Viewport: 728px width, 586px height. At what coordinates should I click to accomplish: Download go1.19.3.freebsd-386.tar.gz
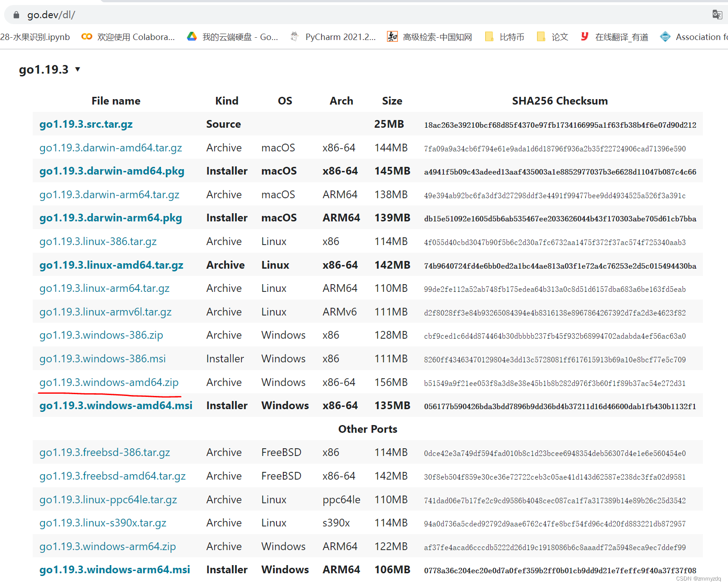[x=105, y=452]
